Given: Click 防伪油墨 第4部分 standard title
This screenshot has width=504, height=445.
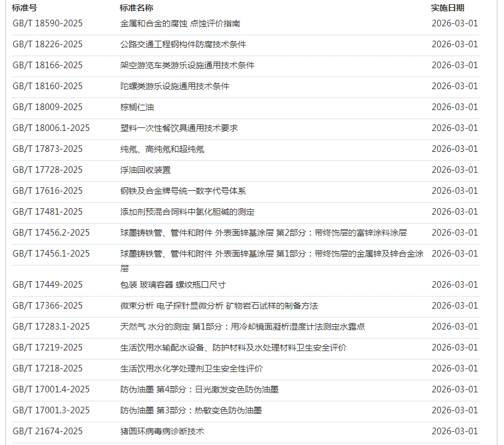Looking at the screenshot, I should point(199,389).
